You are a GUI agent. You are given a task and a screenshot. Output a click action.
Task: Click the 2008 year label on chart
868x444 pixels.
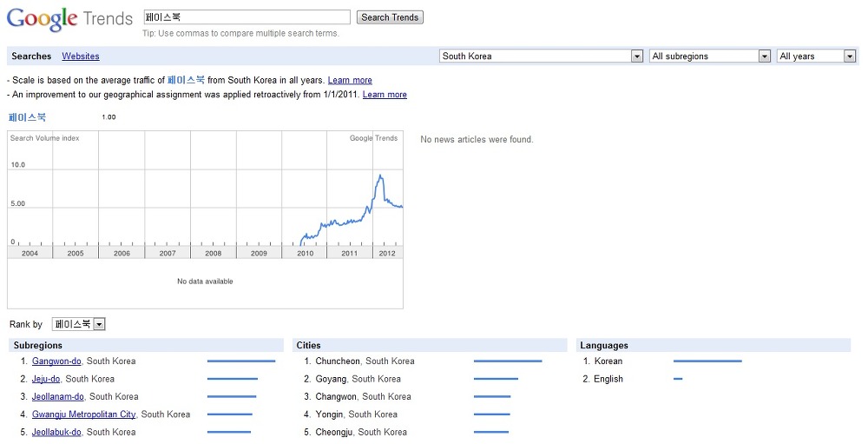click(214, 254)
